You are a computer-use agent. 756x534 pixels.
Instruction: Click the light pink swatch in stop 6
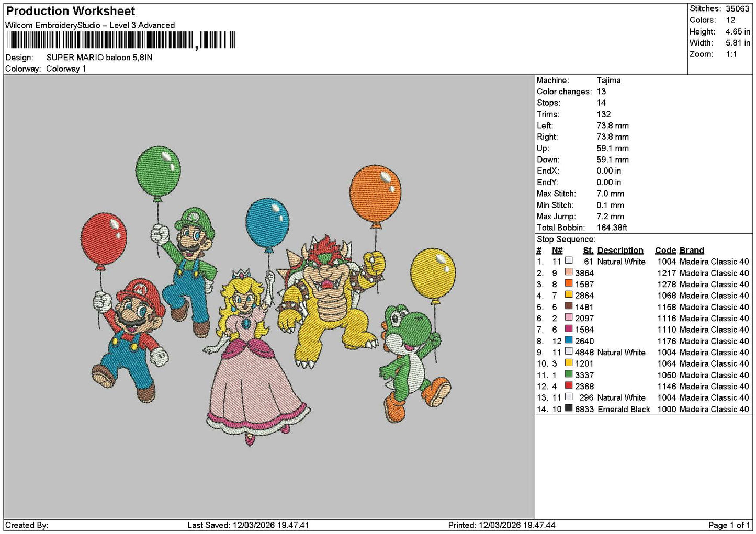pos(569,317)
